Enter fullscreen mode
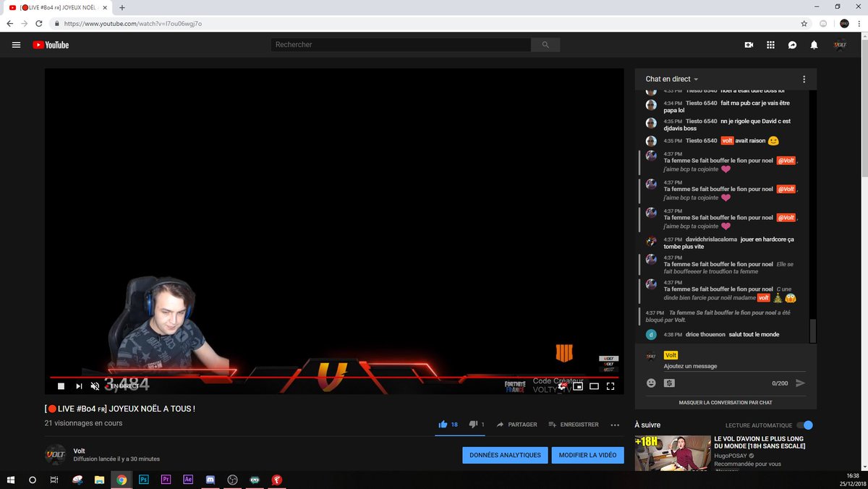The image size is (868, 489). tap(610, 386)
